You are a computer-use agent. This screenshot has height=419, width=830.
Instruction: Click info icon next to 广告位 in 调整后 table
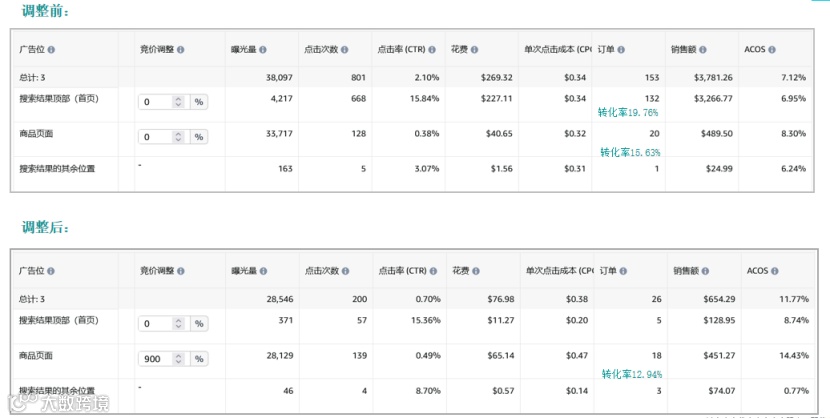(51, 271)
